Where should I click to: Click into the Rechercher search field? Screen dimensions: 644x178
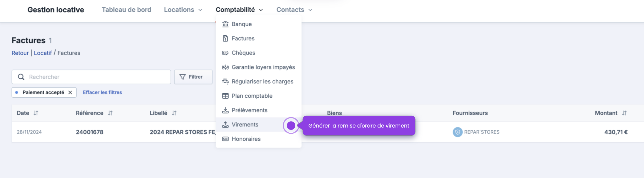[96, 77]
